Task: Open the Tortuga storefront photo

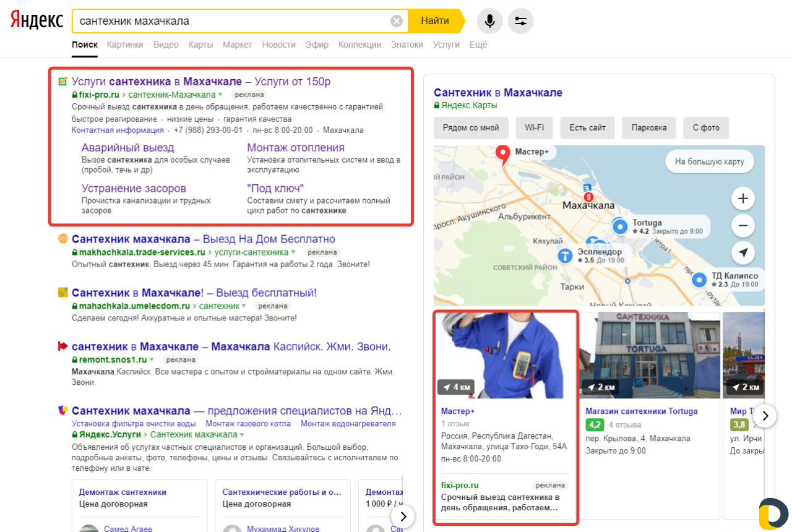Action: click(650, 355)
